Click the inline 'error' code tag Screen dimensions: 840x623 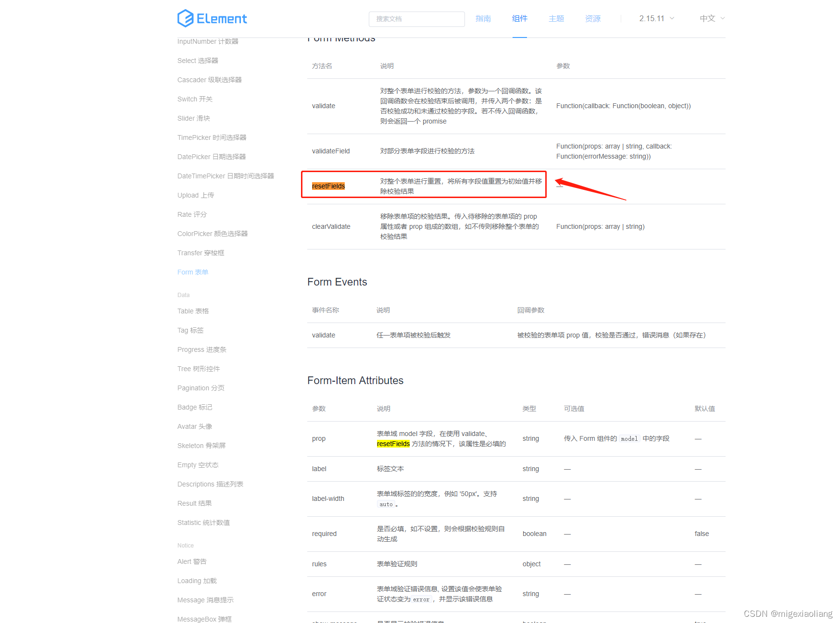[x=421, y=599]
